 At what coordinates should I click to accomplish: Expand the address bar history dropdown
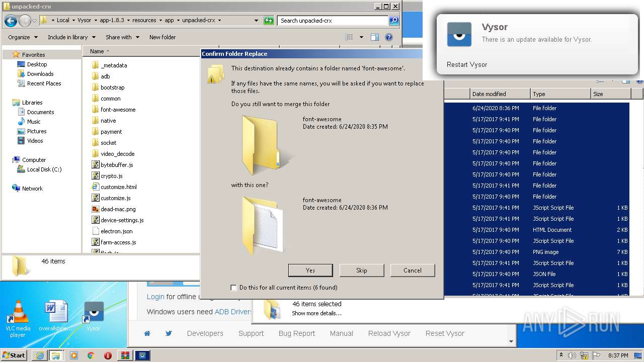click(x=256, y=21)
